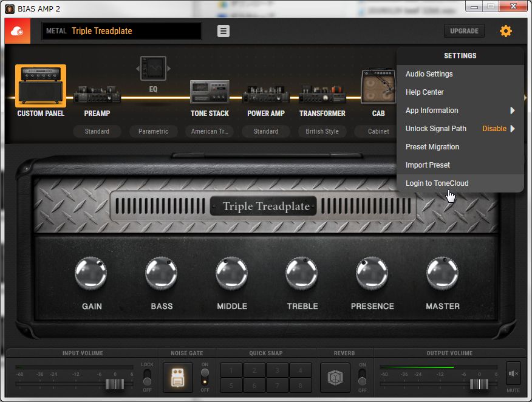Screen dimensions: 532x402
Task: Select Quick Snap slot 8
Action: [300, 386]
